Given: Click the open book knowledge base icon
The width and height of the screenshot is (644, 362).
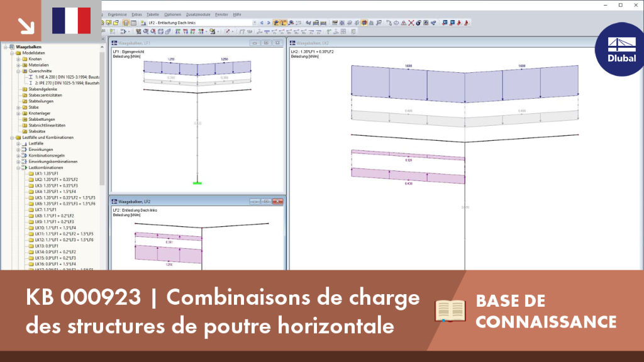Looking at the screenshot, I should (x=450, y=310).
